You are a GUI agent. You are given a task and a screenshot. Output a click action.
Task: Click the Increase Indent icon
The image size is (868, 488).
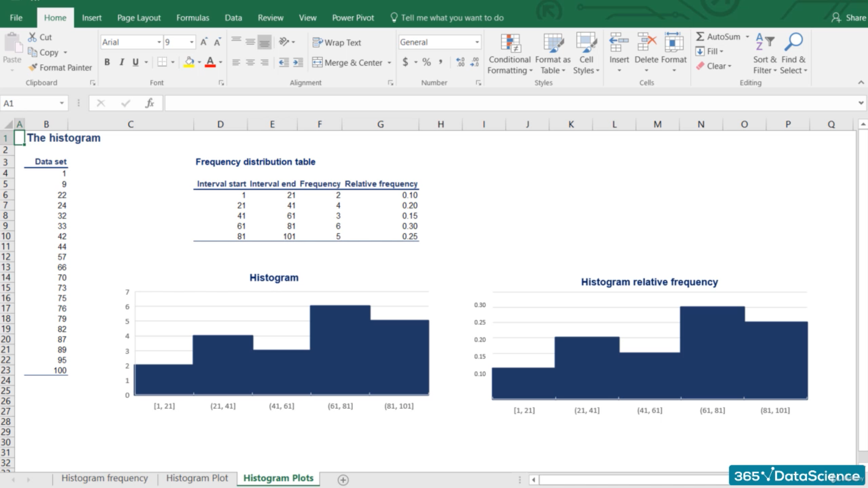point(298,62)
